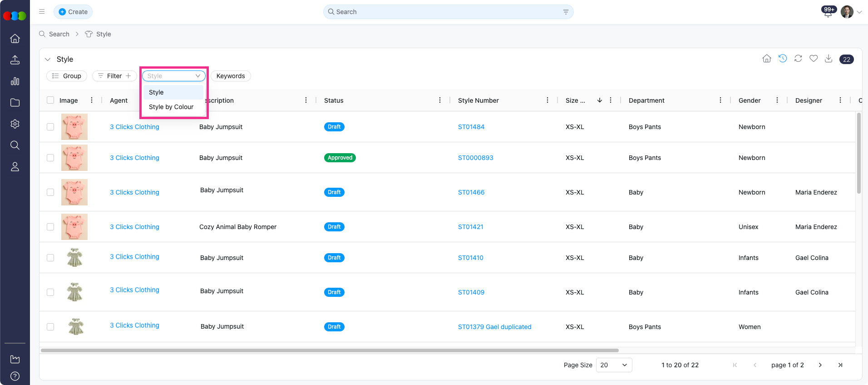Choose 'Style by Colour' from dropdown list

[x=171, y=107]
